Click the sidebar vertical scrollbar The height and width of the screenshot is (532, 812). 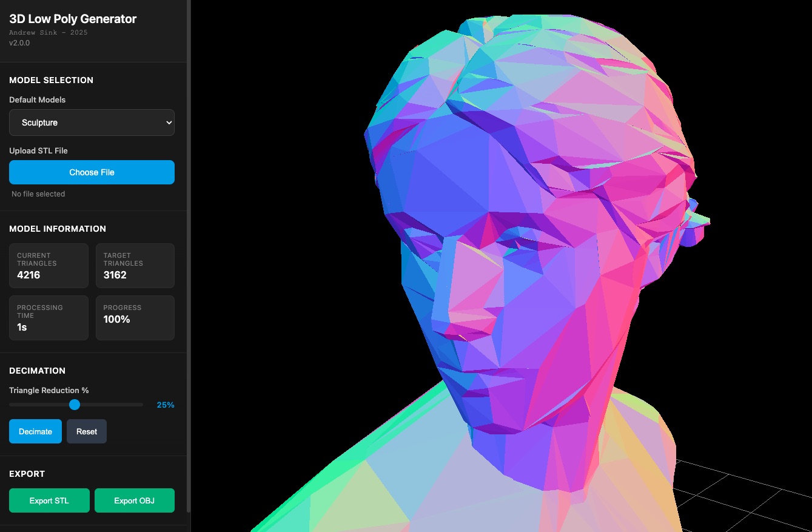click(189, 243)
